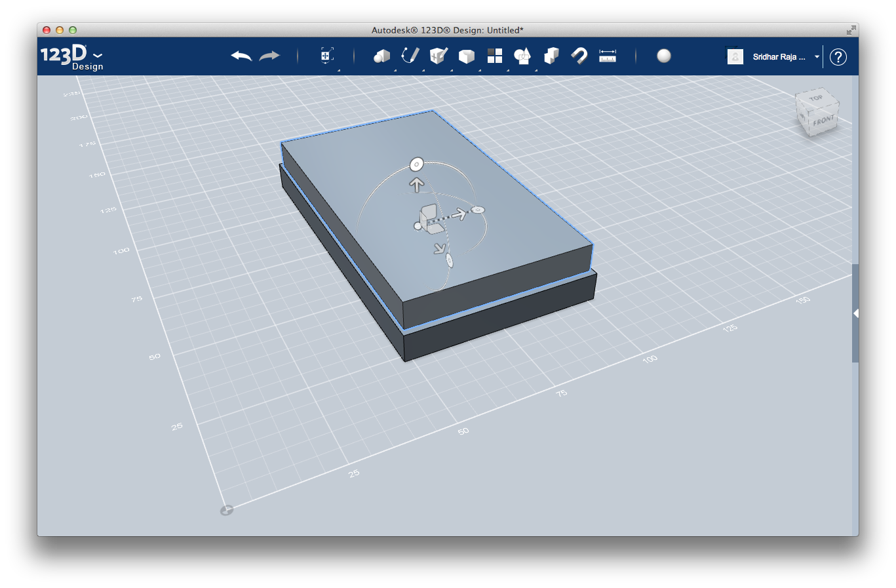
Task: Open the Help question mark button
Action: point(838,57)
